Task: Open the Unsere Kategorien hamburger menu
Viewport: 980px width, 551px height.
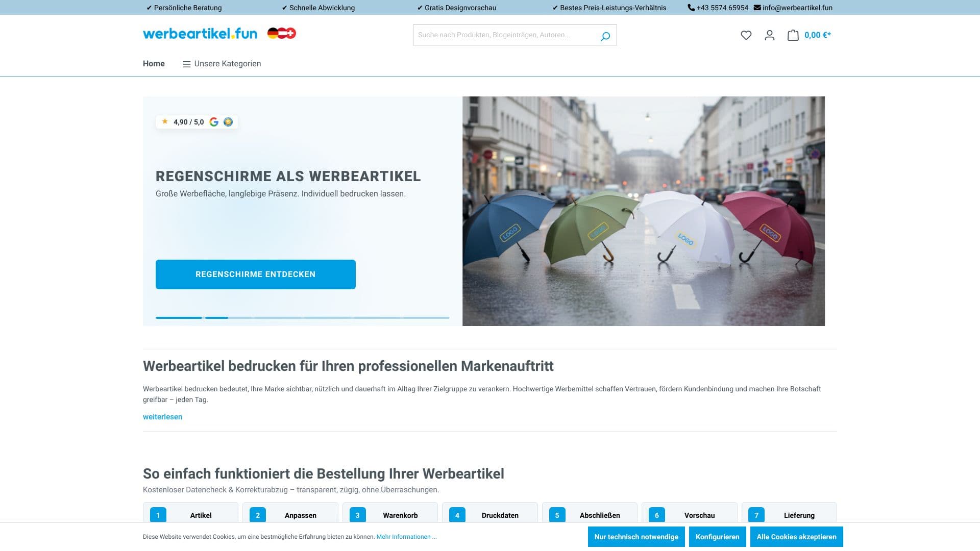Action: click(x=186, y=64)
